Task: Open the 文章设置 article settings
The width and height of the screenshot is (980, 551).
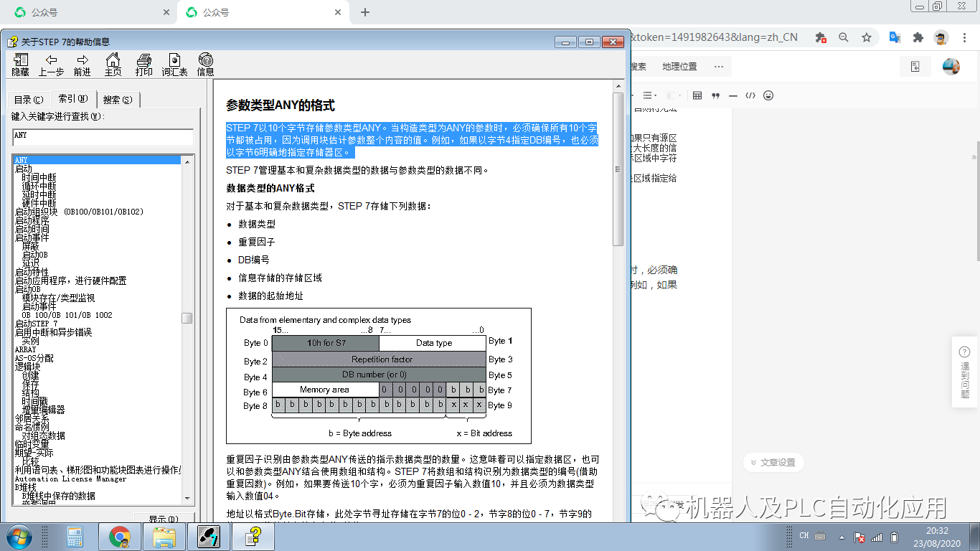Action: pos(773,463)
